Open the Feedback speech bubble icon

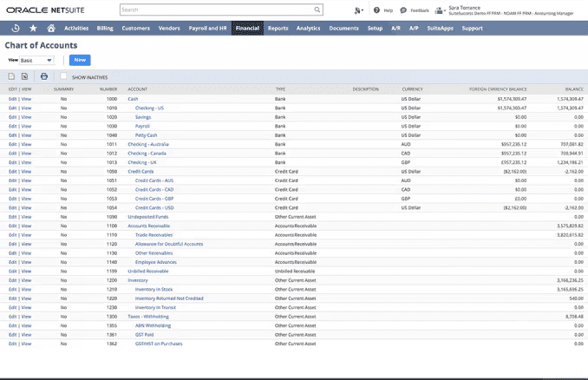[403, 10]
